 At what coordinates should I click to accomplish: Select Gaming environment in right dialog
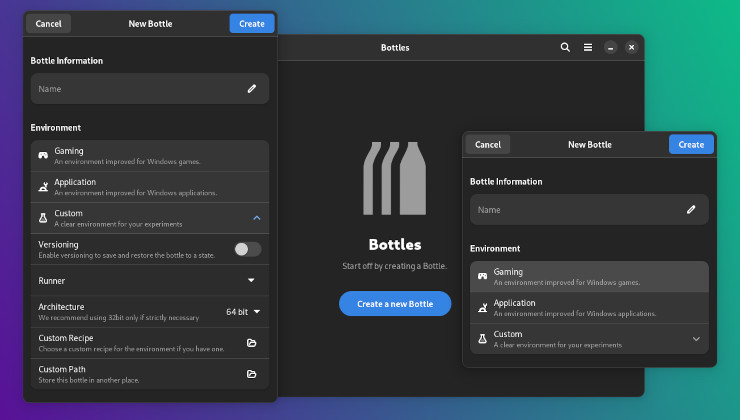(589, 277)
